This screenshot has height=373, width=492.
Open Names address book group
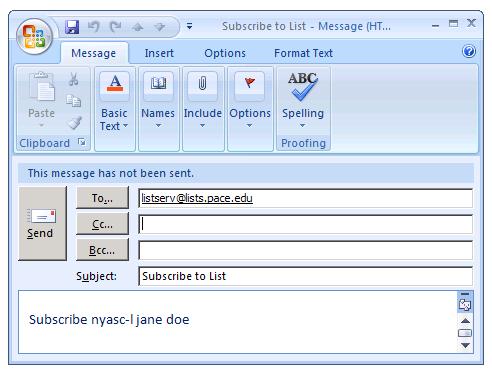(158, 108)
